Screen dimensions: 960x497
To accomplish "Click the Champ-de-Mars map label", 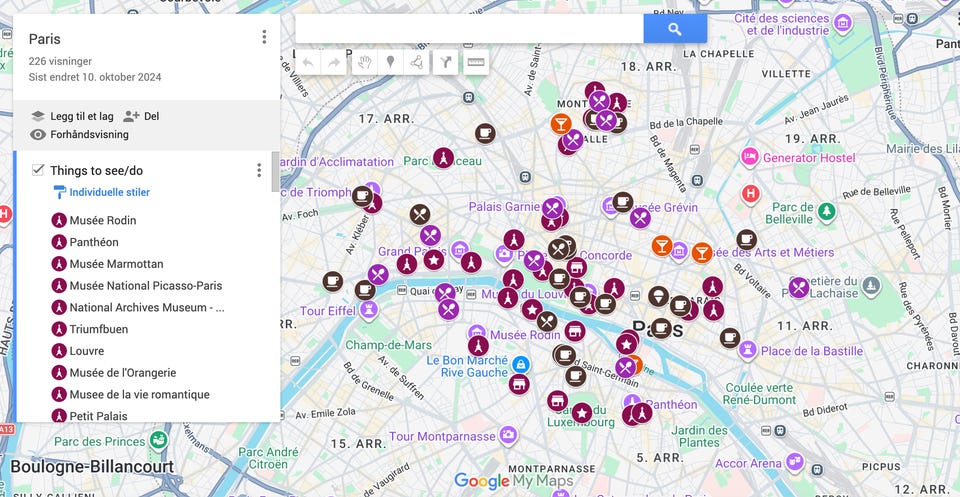I will click(389, 345).
